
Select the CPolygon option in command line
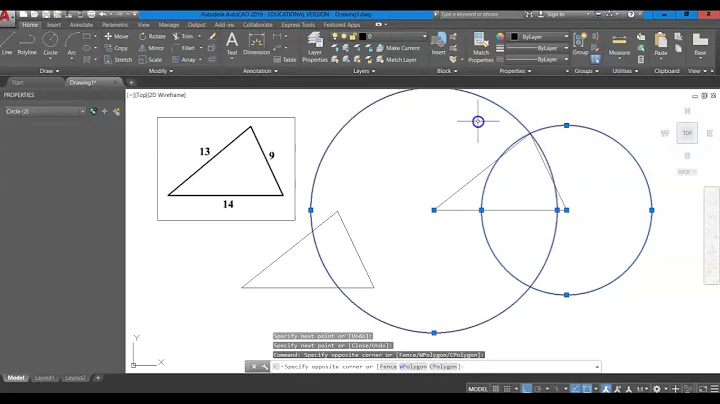(x=443, y=366)
